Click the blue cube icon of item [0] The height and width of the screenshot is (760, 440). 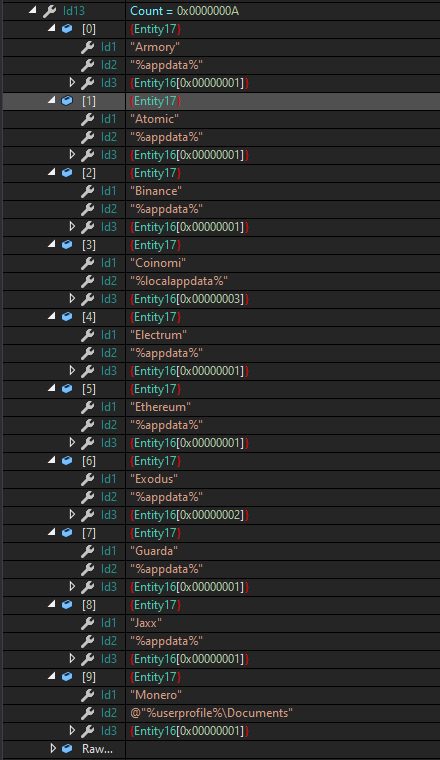point(67,29)
